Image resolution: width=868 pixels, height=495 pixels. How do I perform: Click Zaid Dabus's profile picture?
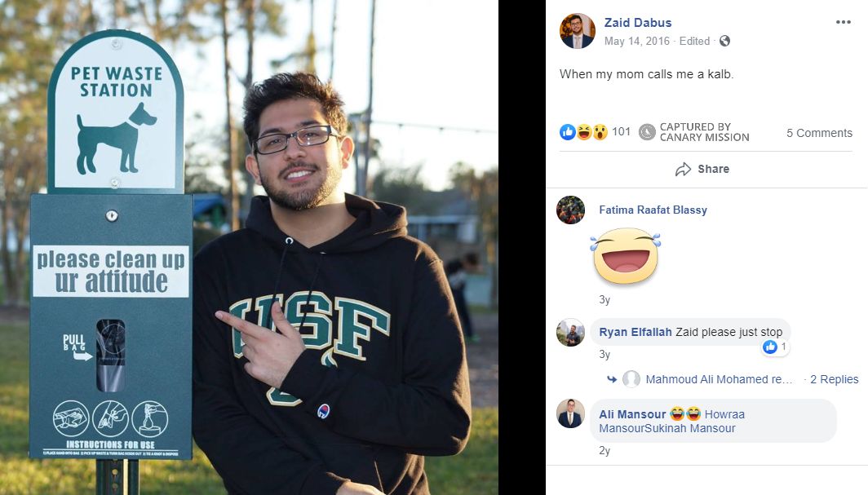pyautogui.click(x=578, y=31)
